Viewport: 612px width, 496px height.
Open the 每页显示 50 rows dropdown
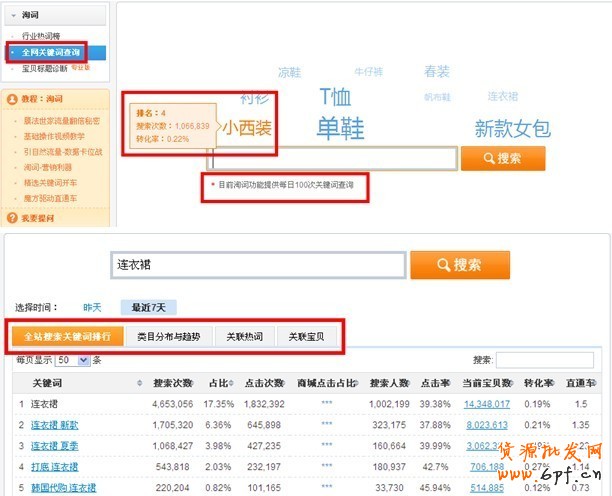[x=73, y=359]
